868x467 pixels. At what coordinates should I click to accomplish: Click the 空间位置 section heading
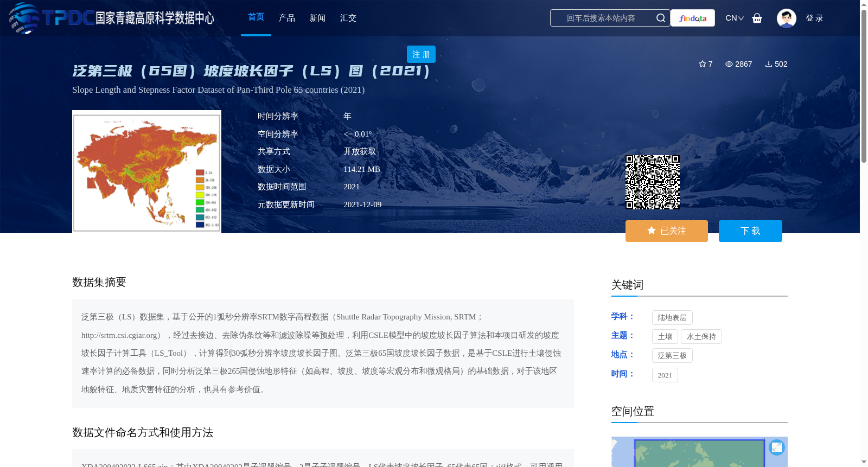pyautogui.click(x=633, y=411)
